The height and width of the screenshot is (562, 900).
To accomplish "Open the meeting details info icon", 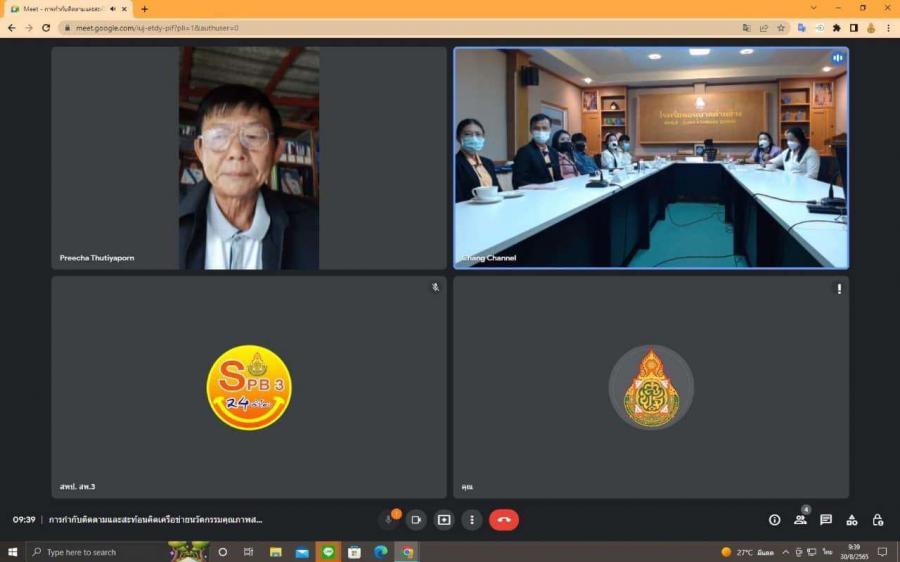I will (x=774, y=520).
